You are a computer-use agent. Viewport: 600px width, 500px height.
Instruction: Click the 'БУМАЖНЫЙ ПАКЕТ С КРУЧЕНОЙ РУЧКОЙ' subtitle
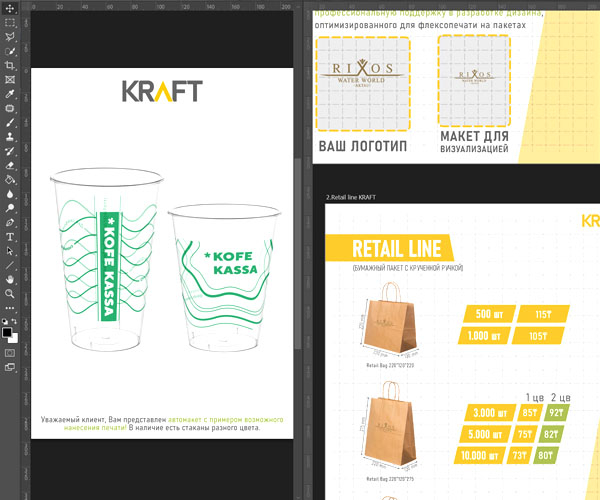408,268
